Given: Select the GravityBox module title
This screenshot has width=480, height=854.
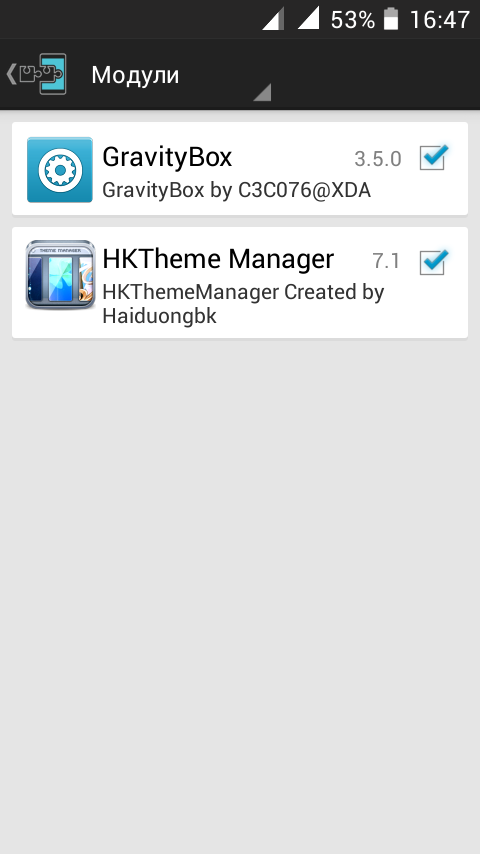Looking at the screenshot, I should 167,157.
